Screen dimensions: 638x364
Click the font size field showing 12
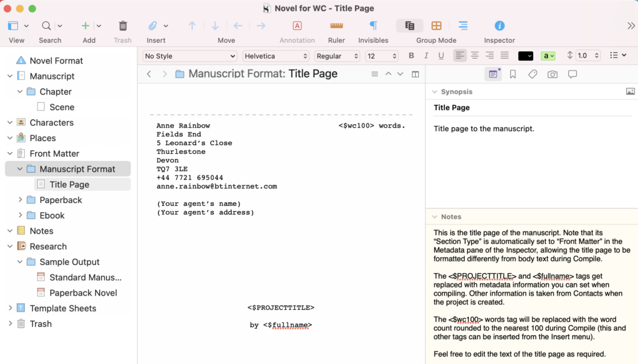click(x=377, y=56)
